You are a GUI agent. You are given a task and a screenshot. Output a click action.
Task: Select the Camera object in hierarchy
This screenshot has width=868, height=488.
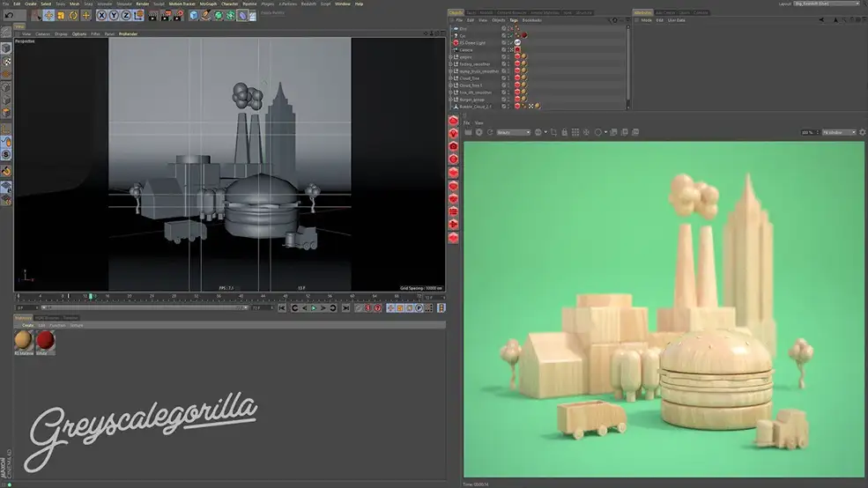click(466, 50)
